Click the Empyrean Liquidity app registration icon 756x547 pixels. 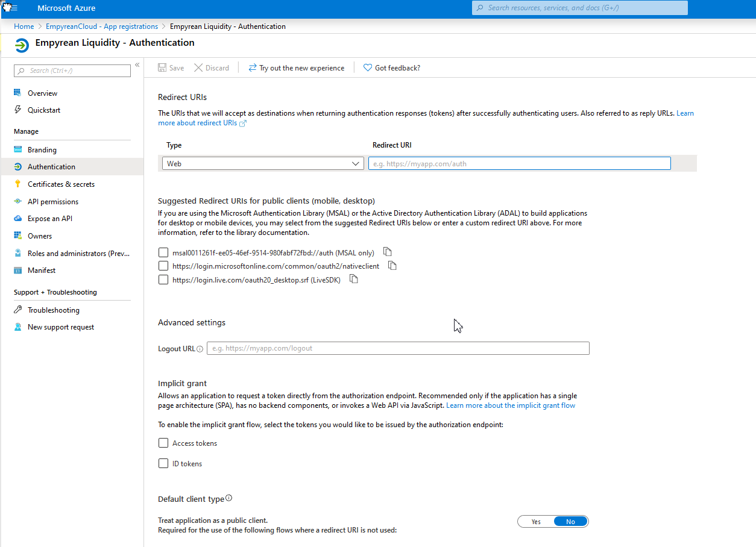[x=22, y=45]
